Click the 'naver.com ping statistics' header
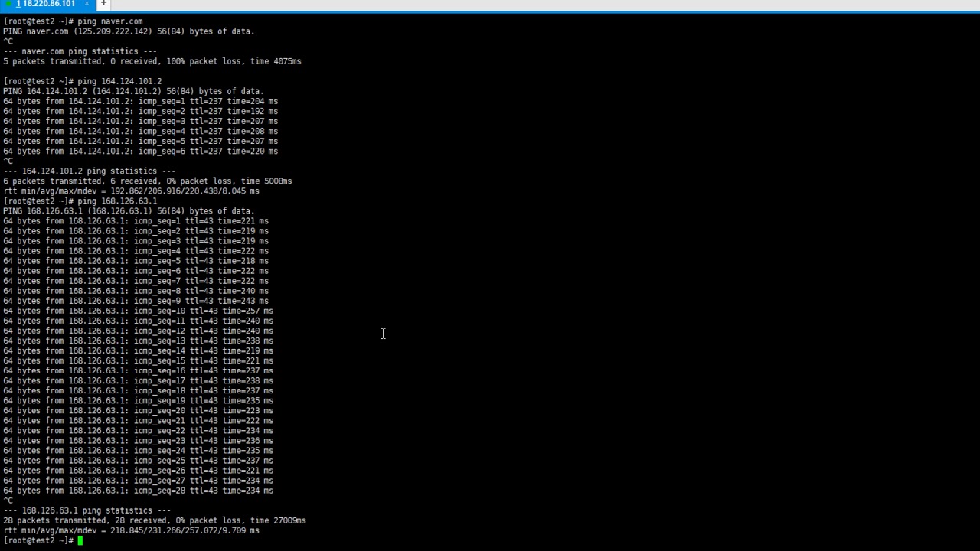980x551 pixels. pyautogui.click(x=80, y=51)
